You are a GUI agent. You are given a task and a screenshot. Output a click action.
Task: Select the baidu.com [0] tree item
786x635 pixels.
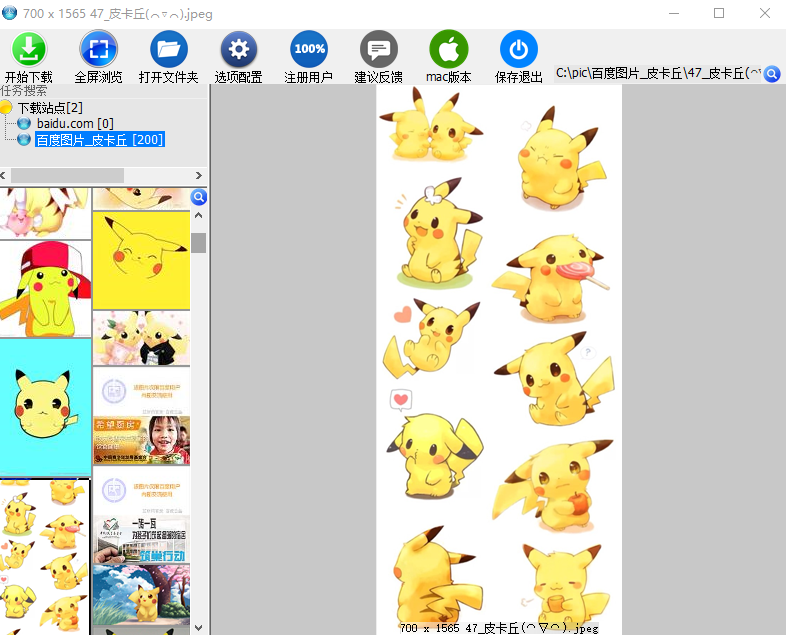75,123
